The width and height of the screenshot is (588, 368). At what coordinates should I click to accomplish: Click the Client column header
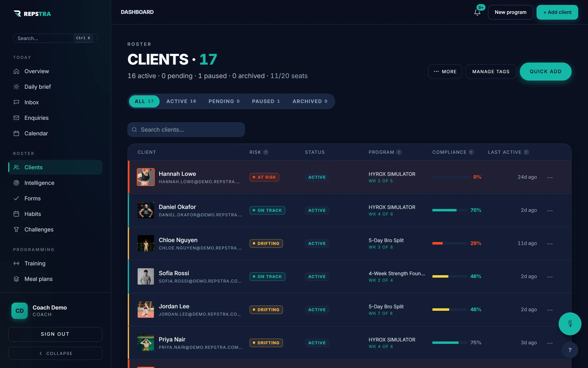pos(147,152)
